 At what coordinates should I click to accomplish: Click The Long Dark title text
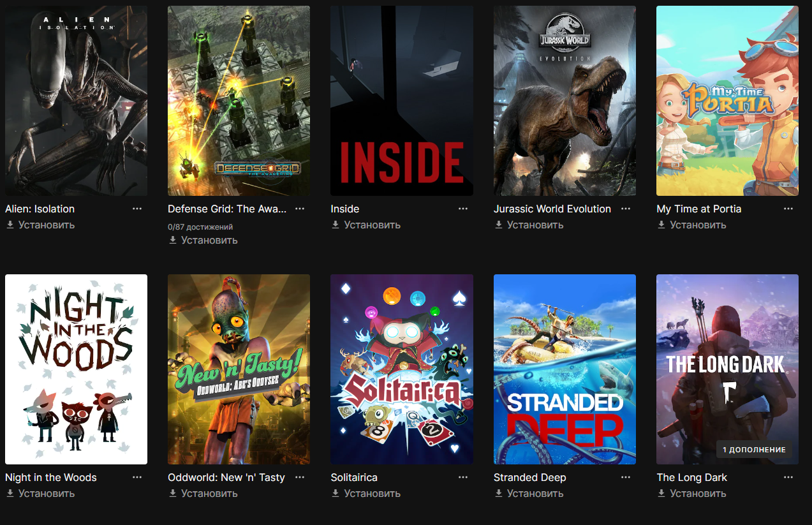(x=692, y=477)
